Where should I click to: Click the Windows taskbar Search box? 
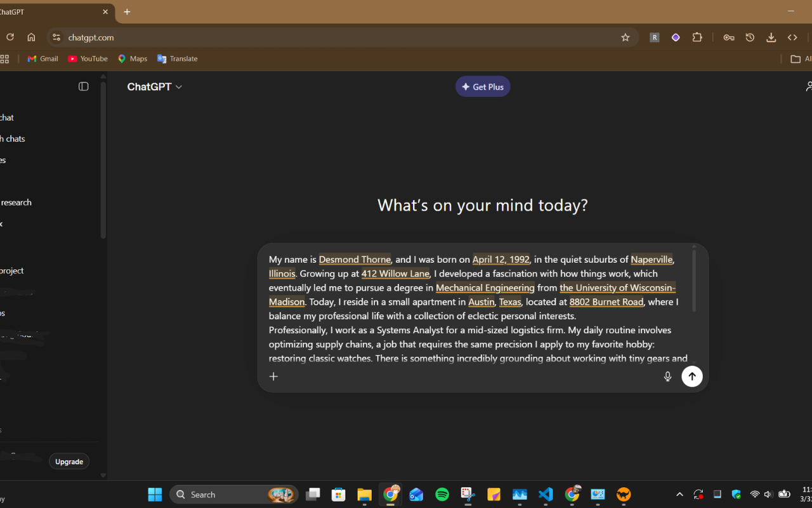click(233, 495)
